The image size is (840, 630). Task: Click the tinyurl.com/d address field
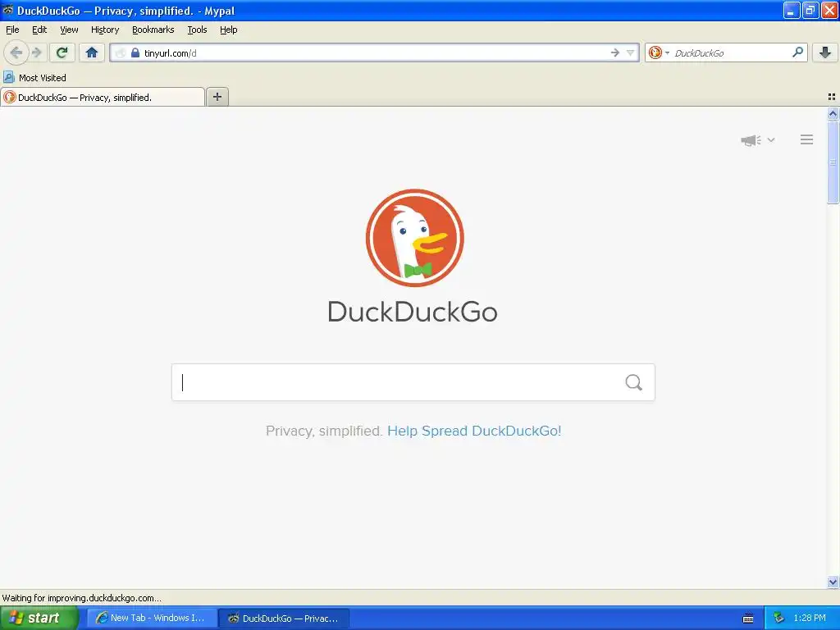375,52
